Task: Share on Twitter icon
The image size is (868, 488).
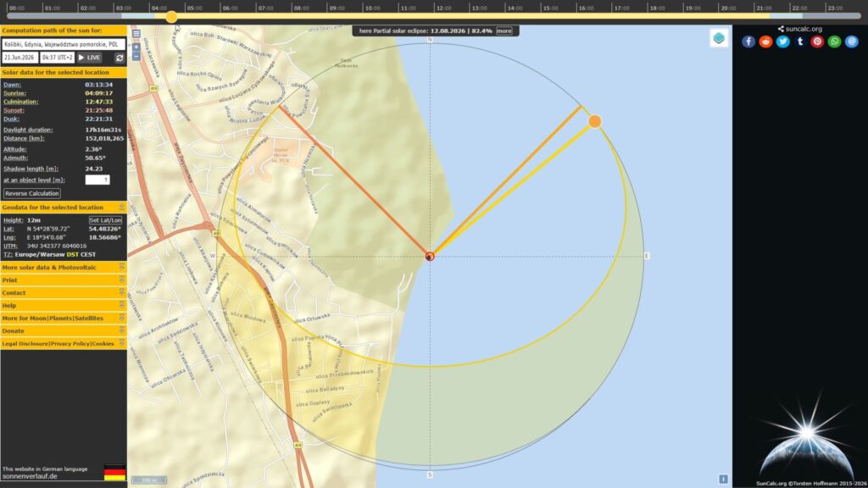Action: tap(782, 42)
